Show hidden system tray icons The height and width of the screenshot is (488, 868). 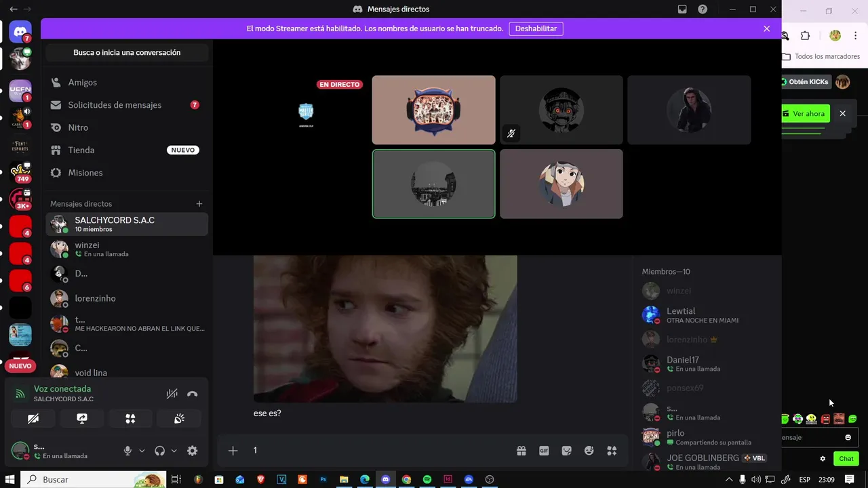coord(729,479)
